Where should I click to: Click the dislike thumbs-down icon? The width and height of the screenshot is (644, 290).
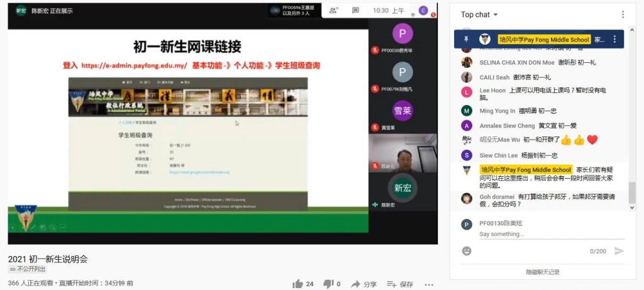coord(328,284)
